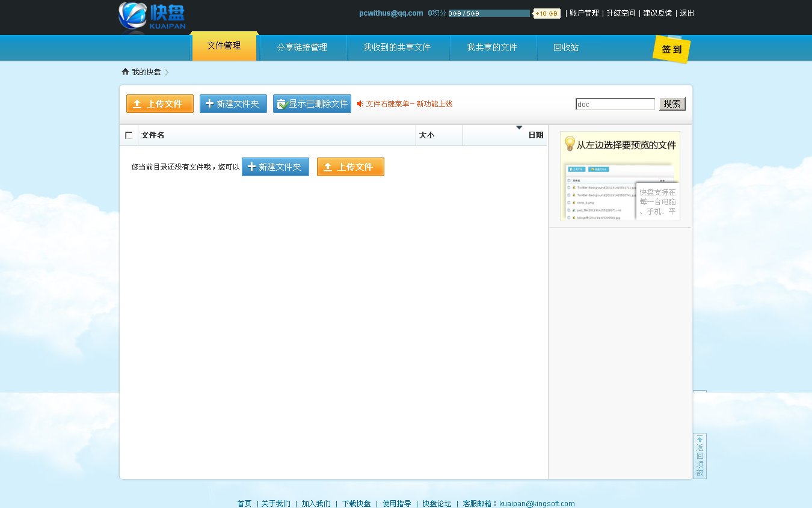Open footer 加入我们 link
The height and width of the screenshot is (508, 812).
pos(316,504)
